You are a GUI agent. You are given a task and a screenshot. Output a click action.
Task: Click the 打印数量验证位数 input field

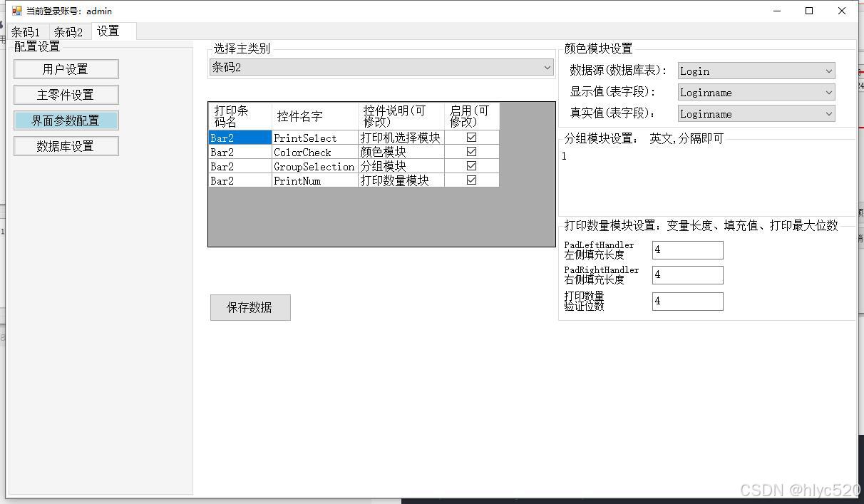[687, 301]
